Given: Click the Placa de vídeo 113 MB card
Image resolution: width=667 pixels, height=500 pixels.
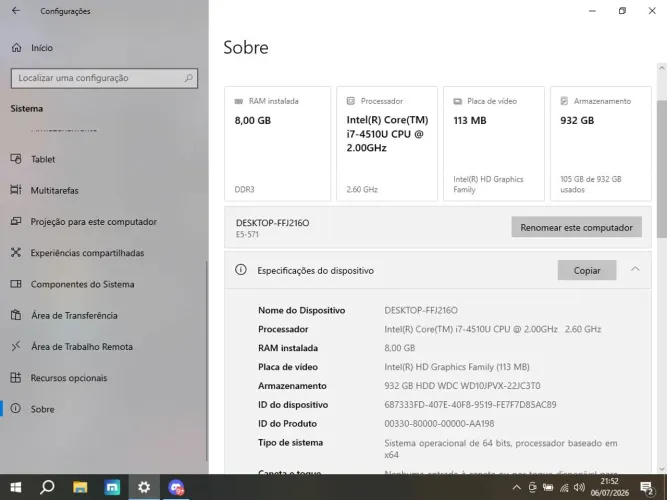Looking at the screenshot, I should (x=493, y=143).
